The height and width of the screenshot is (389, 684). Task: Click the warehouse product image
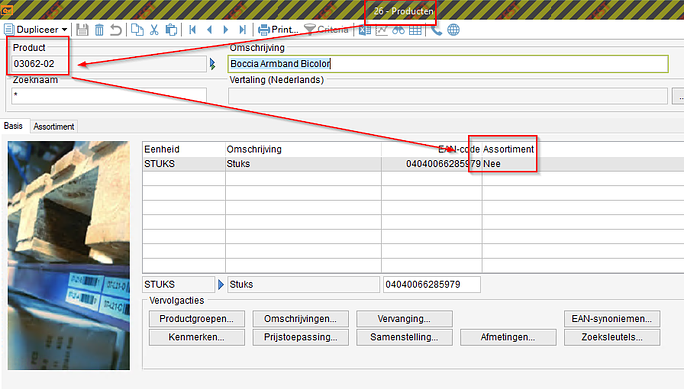68,255
